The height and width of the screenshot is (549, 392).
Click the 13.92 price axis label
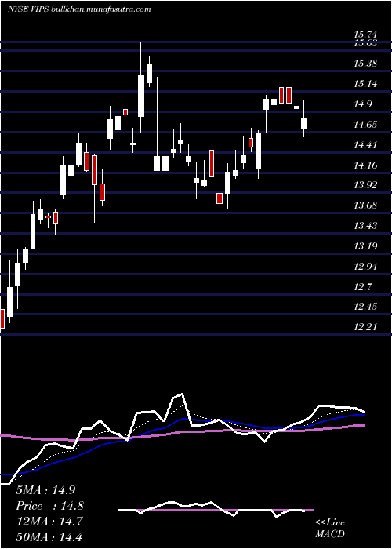click(365, 184)
